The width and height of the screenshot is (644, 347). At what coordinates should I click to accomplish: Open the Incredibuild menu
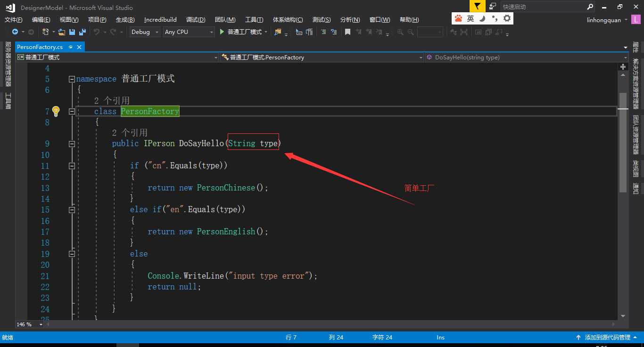point(160,19)
